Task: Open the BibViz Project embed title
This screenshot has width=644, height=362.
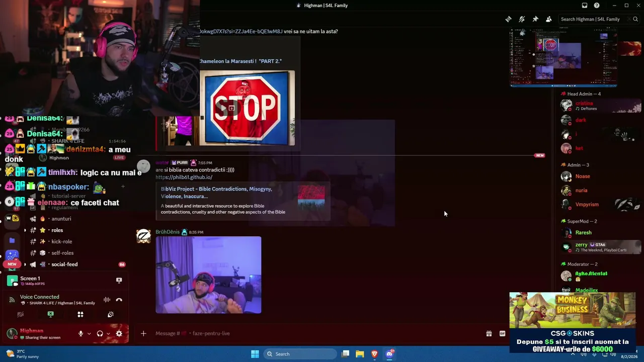Action: point(216,193)
